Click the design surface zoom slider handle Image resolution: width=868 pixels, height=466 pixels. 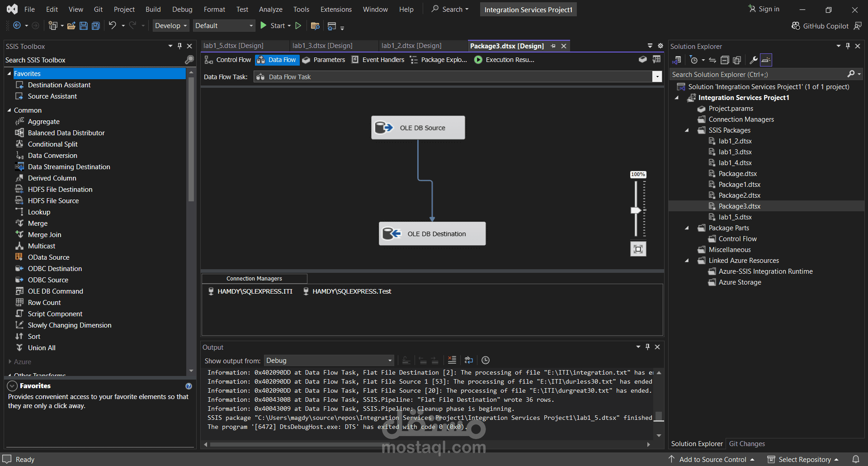coord(636,210)
